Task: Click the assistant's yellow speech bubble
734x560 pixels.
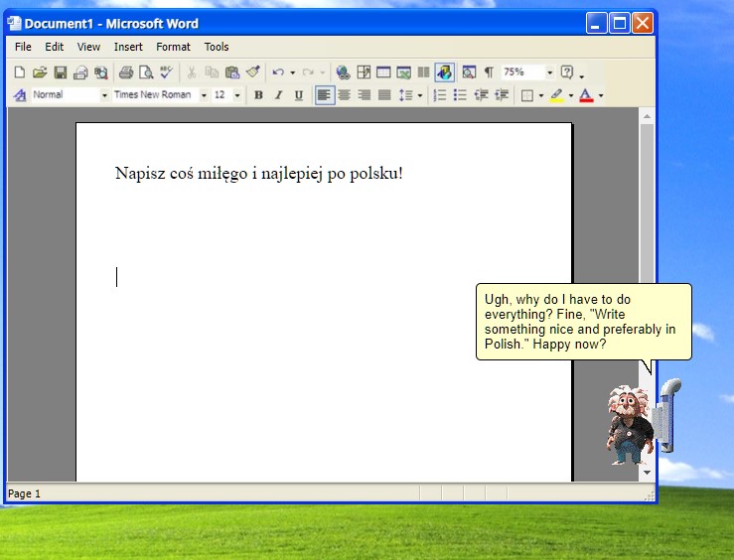Action: coord(583,322)
